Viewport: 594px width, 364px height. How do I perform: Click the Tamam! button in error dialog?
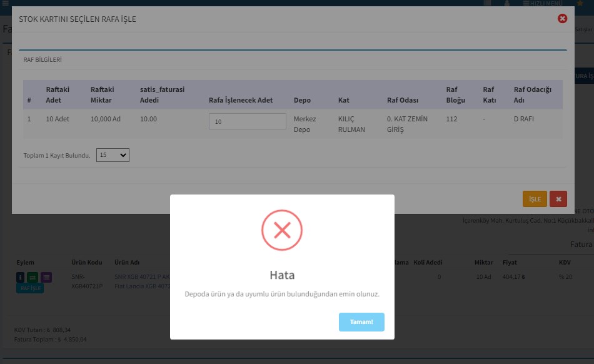361,322
